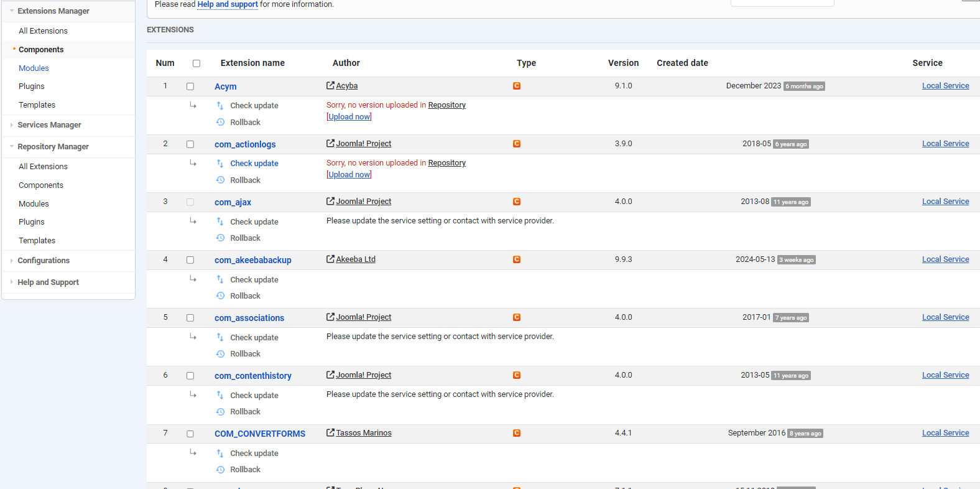Open the com_actionlogs extension name link
This screenshot has height=489, width=980.
pyautogui.click(x=245, y=144)
